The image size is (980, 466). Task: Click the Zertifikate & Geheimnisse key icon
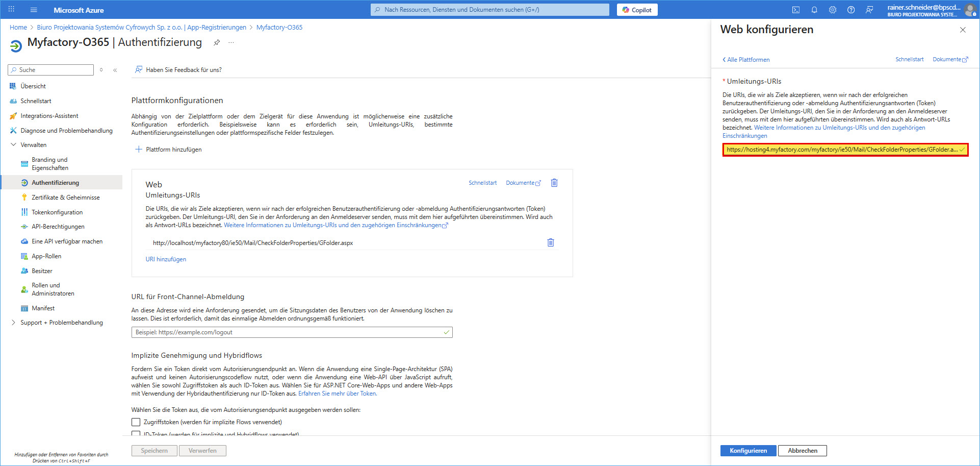coord(24,198)
